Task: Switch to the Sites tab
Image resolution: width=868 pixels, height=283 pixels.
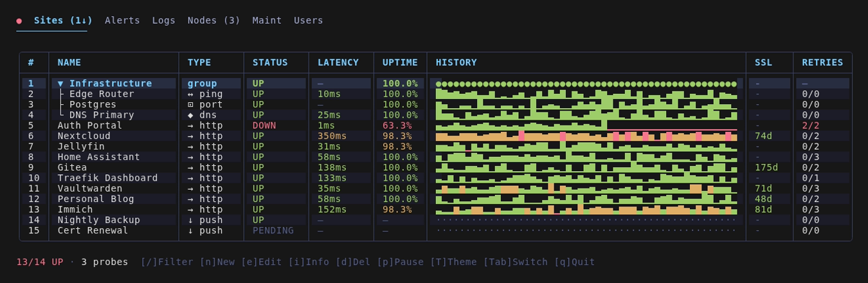Action: (x=63, y=21)
